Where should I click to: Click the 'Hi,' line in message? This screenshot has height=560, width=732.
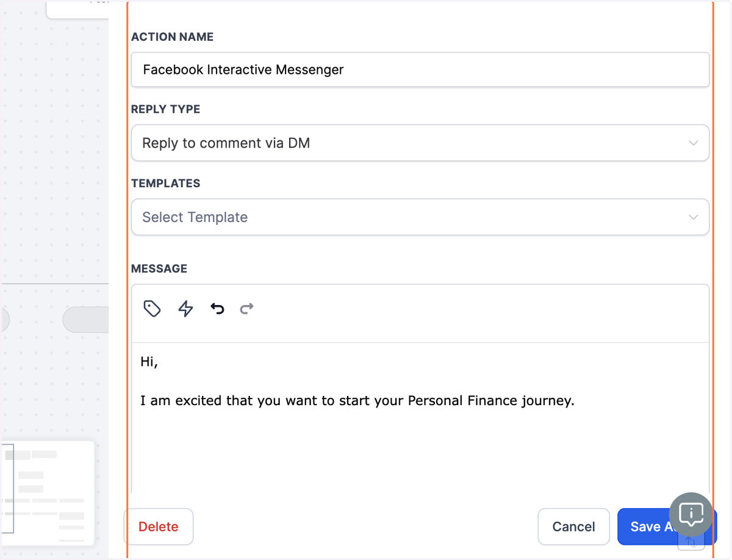(149, 362)
